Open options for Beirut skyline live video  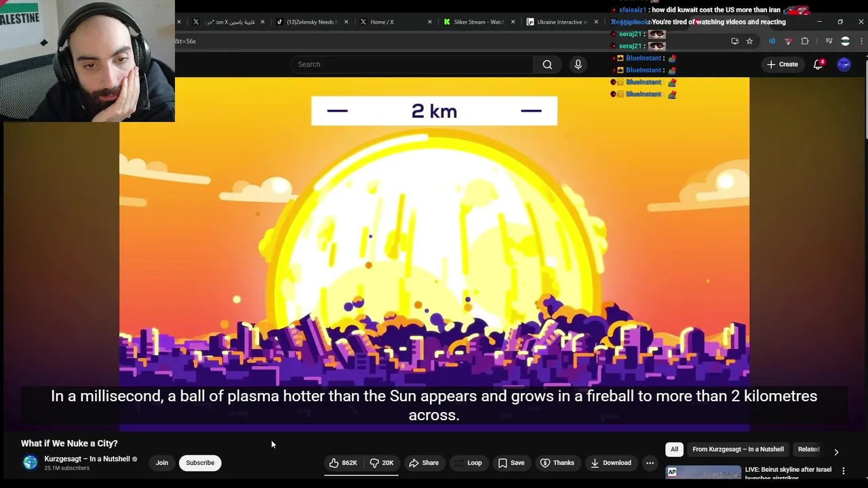coord(844,470)
